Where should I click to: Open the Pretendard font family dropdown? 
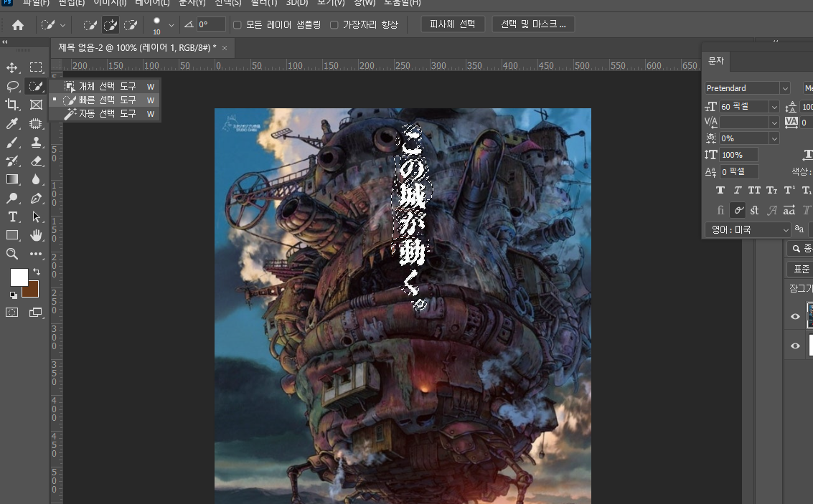(784, 88)
